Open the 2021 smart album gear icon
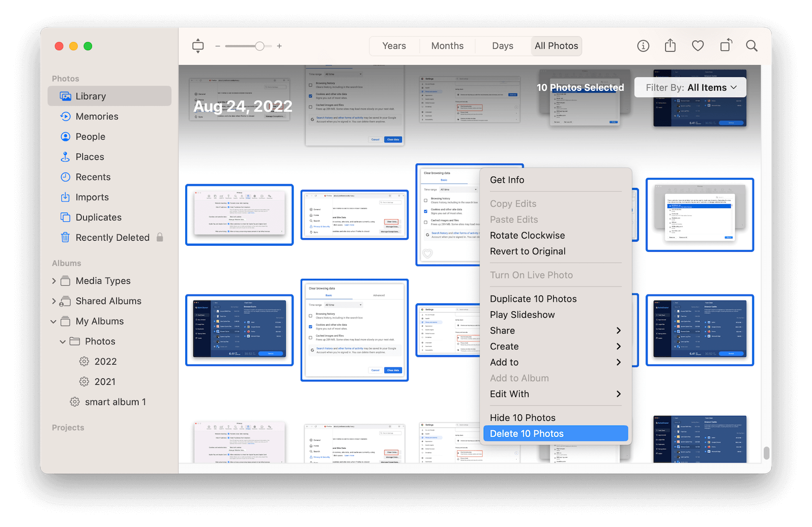The width and height of the screenshot is (812, 527). [84, 382]
